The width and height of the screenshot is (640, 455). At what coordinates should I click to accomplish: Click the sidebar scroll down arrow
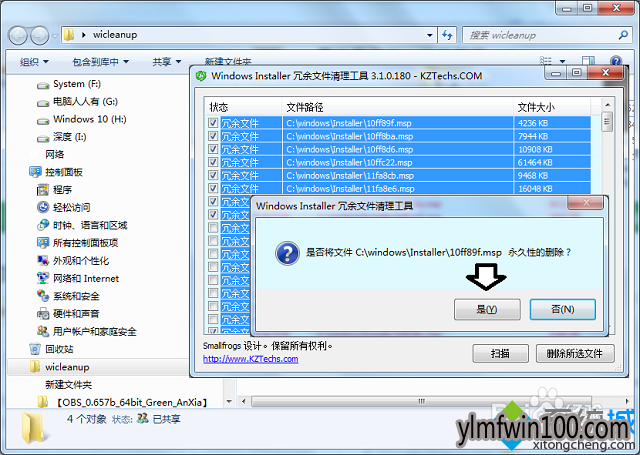click(x=229, y=402)
